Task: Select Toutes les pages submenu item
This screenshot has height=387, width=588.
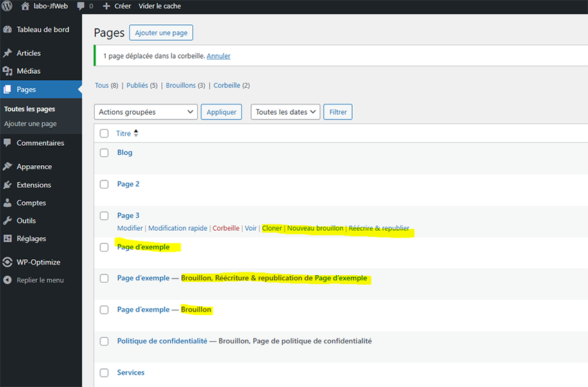Action: click(x=30, y=109)
